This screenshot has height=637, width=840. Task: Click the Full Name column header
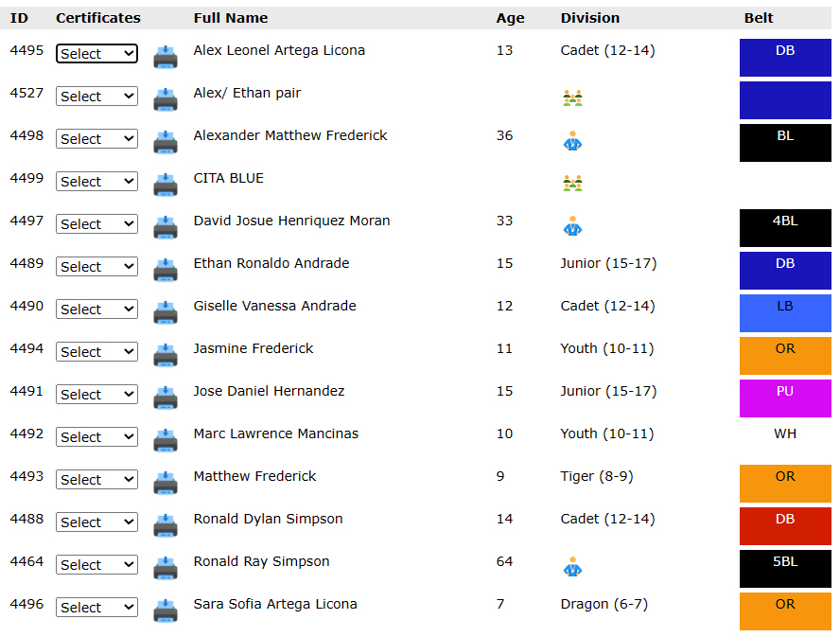coord(230,18)
